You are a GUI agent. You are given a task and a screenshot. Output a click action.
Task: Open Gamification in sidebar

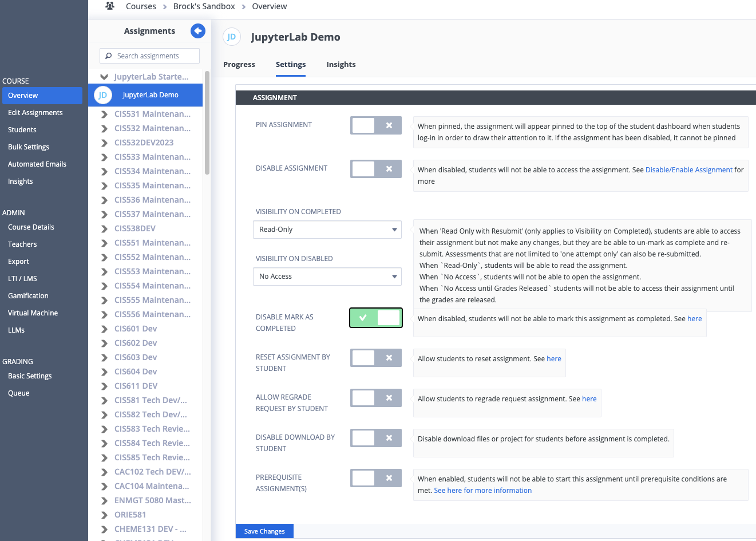click(x=28, y=296)
